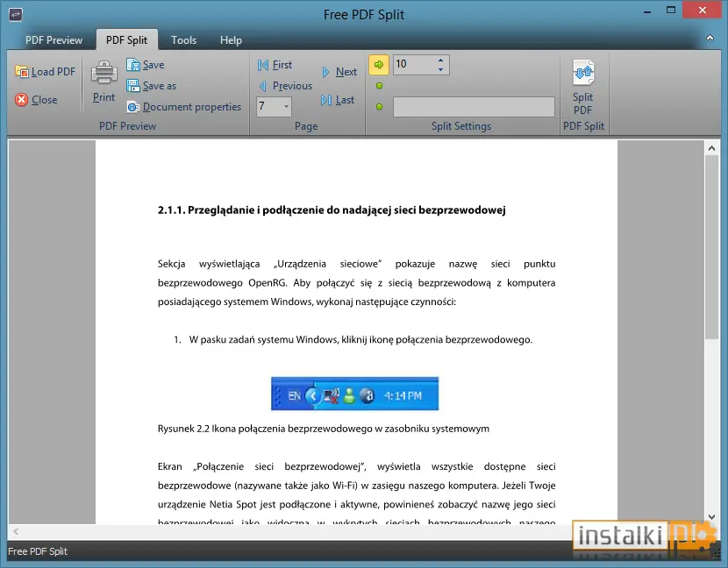
Task: Open the page number dropdown showing 7
Action: pyautogui.click(x=286, y=106)
